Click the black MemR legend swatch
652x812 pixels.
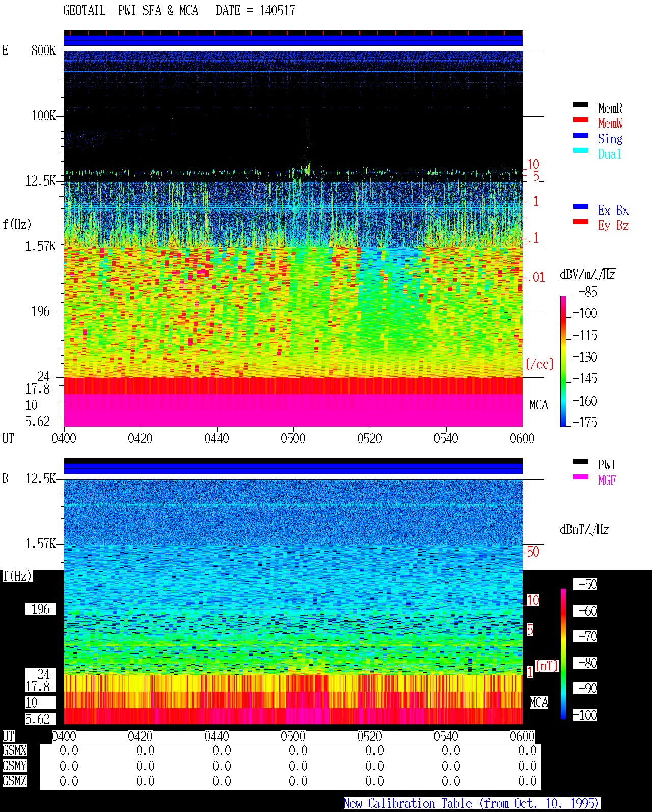pos(580,105)
